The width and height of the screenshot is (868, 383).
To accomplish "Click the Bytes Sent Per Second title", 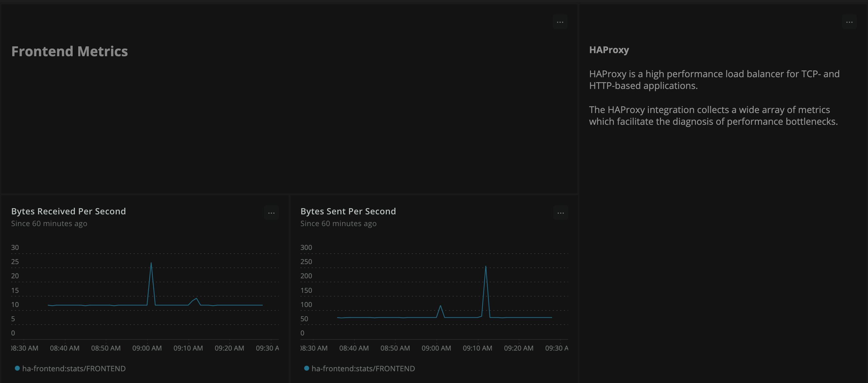I will tap(348, 211).
